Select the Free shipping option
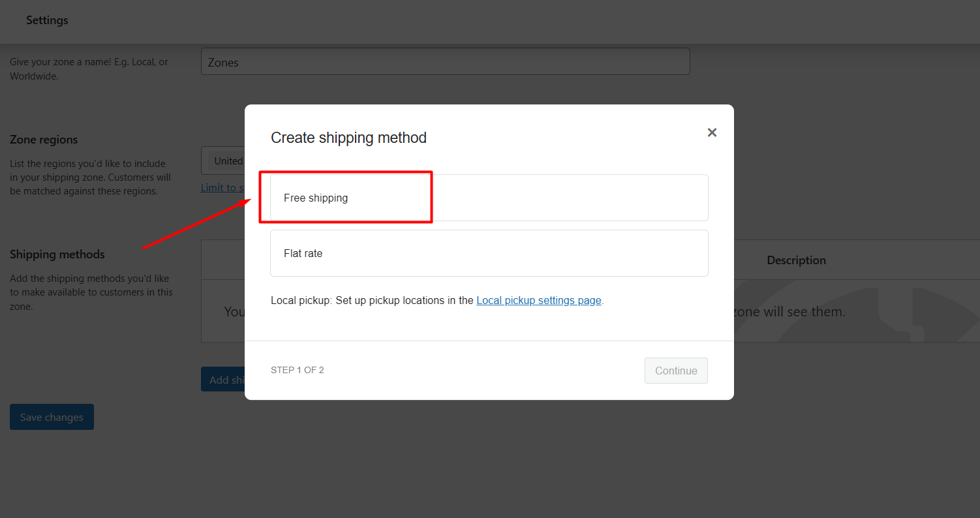 [489, 198]
